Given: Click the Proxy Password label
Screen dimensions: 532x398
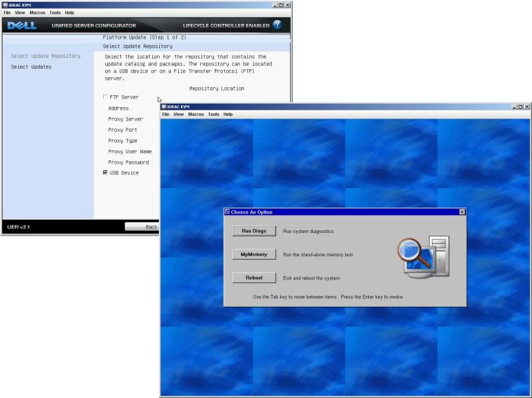Looking at the screenshot, I should pyautogui.click(x=128, y=162).
